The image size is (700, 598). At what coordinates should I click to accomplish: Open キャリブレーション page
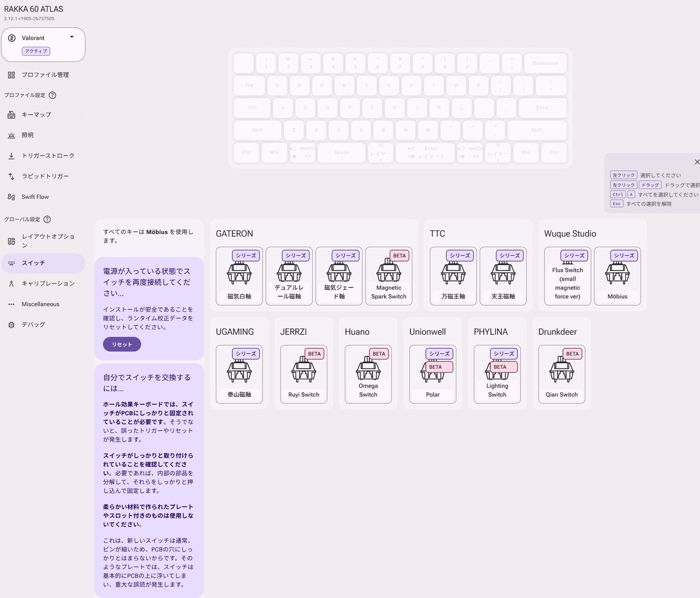click(43, 283)
